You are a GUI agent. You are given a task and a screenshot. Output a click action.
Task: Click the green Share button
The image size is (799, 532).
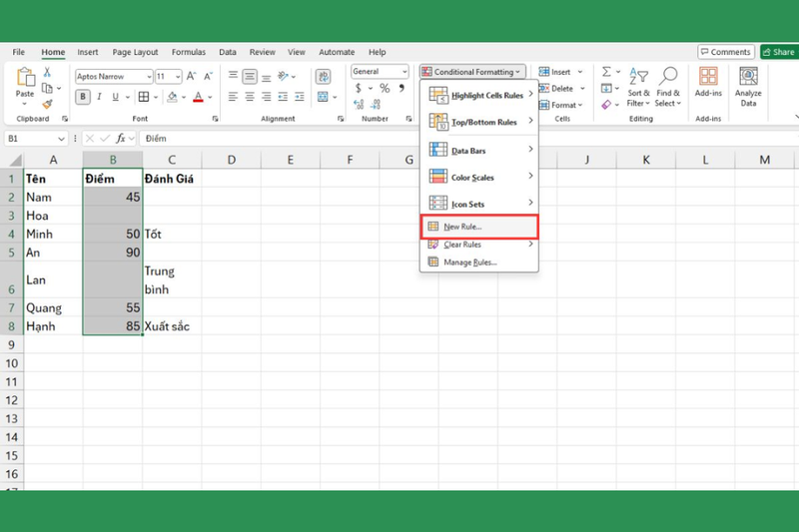(x=779, y=52)
